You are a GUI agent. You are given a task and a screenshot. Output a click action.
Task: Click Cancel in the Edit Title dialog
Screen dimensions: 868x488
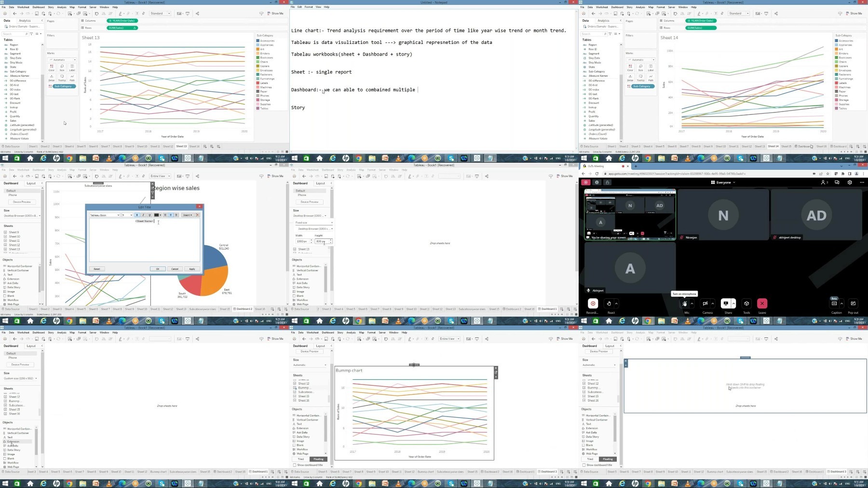(175, 269)
